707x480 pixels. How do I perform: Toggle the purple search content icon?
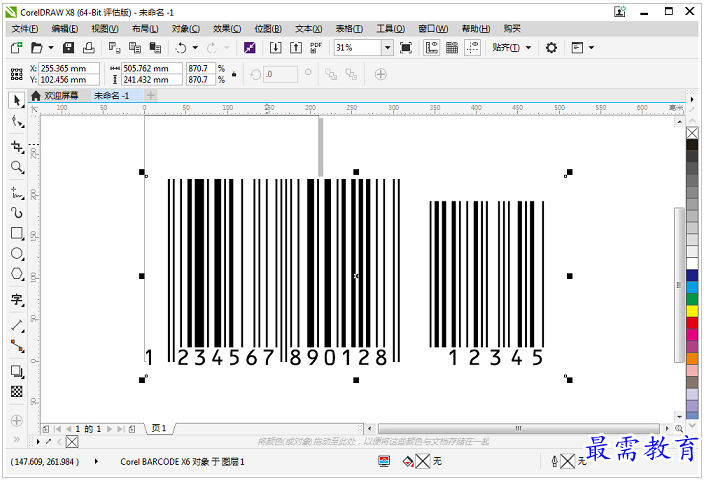point(250,47)
